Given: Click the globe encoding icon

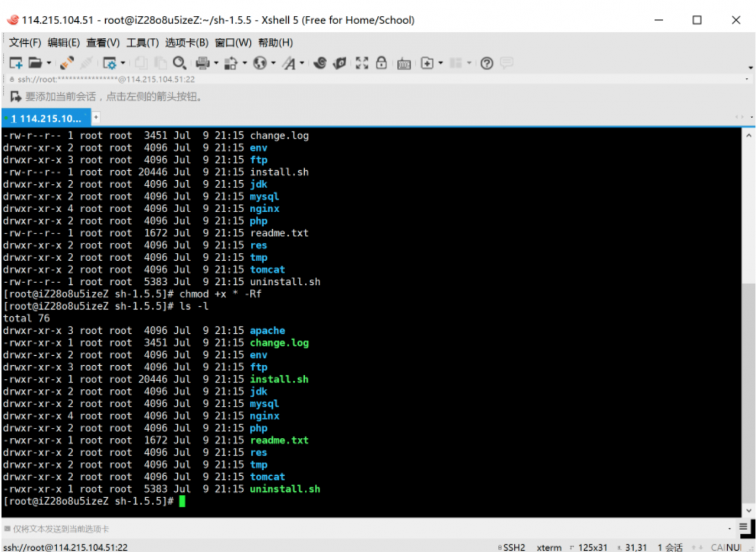Looking at the screenshot, I should click(260, 63).
